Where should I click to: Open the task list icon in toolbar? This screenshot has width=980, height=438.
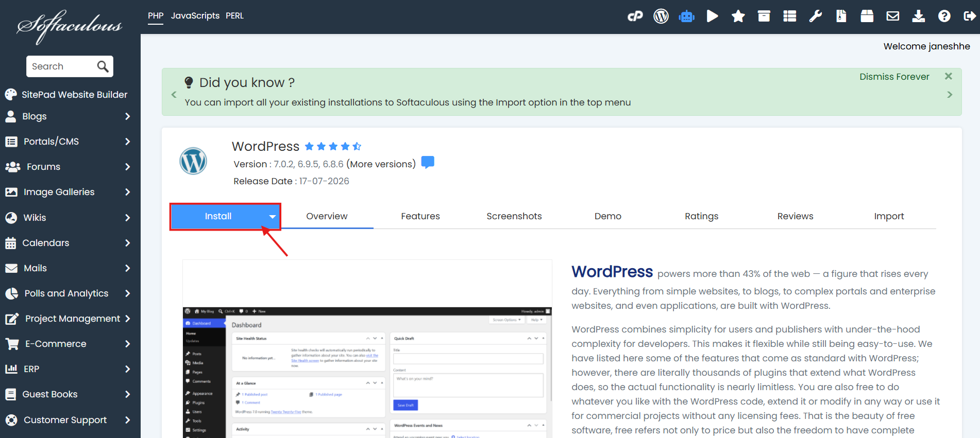click(x=790, y=16)
